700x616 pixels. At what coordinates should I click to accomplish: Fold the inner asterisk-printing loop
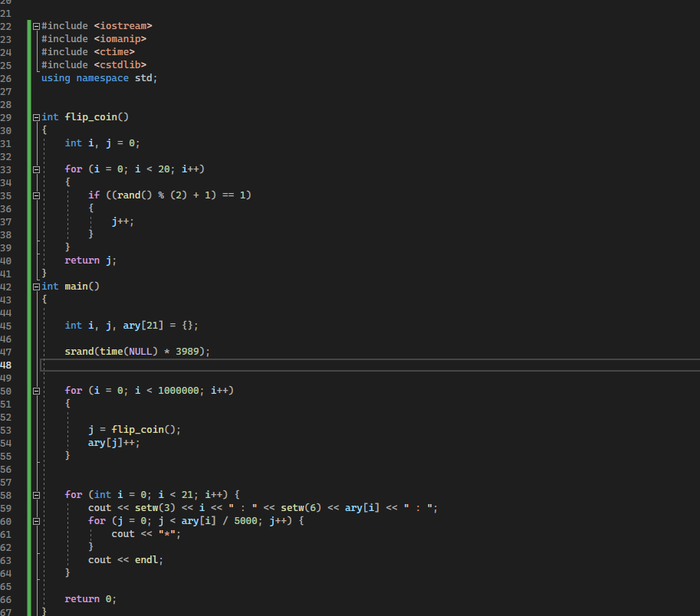click(35, 520)
